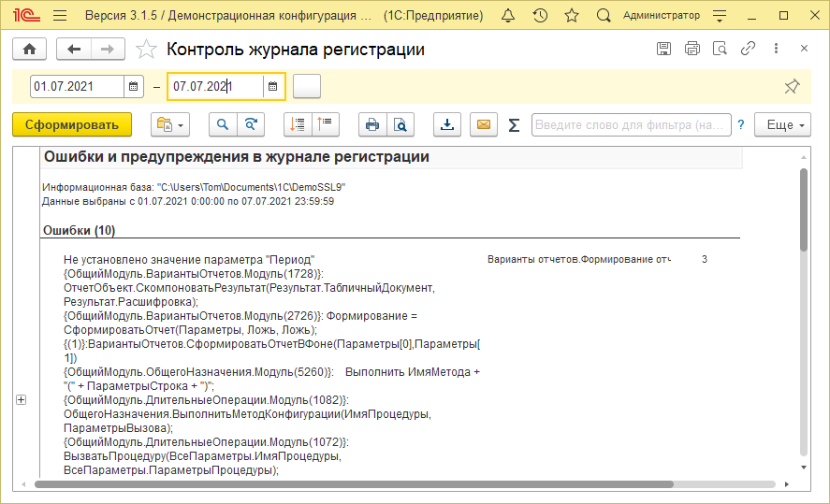Click the Информационная база path line
This screenshot has height=504, width=830.
click(x=194, y=187)
